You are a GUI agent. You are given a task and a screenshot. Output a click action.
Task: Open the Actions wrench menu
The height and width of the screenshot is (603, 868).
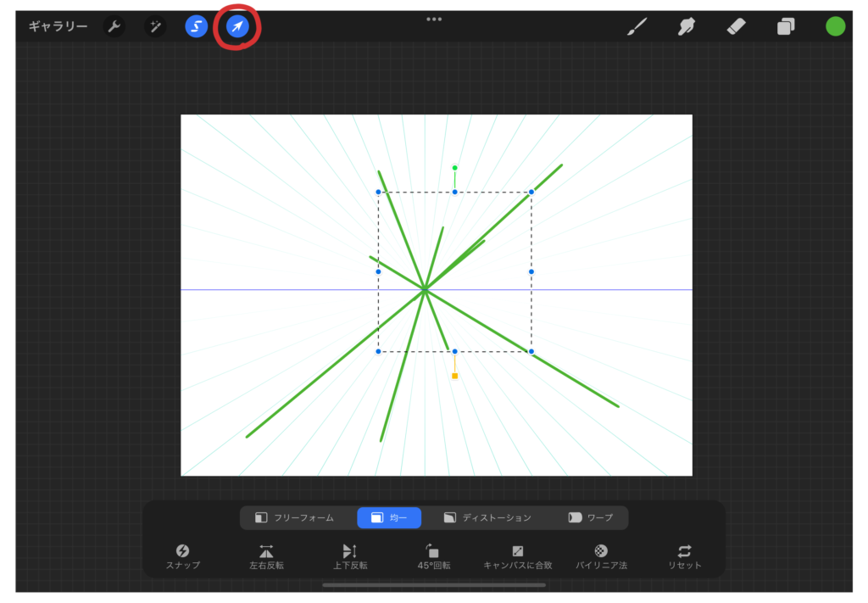click(114, 26)
